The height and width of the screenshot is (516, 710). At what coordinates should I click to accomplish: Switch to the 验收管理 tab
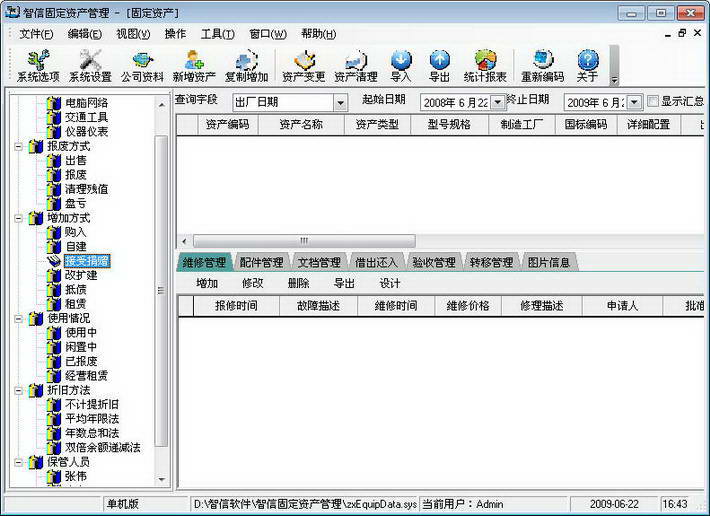[x=434, y=262]
